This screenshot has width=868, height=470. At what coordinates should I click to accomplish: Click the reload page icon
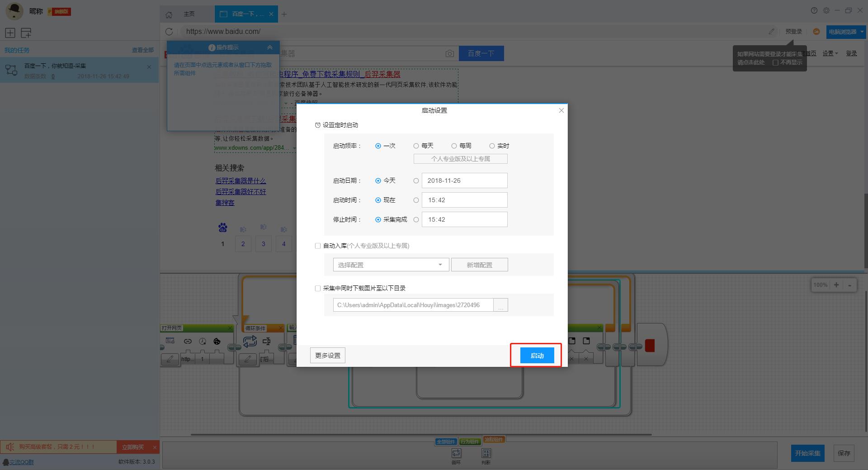[169, 32]
